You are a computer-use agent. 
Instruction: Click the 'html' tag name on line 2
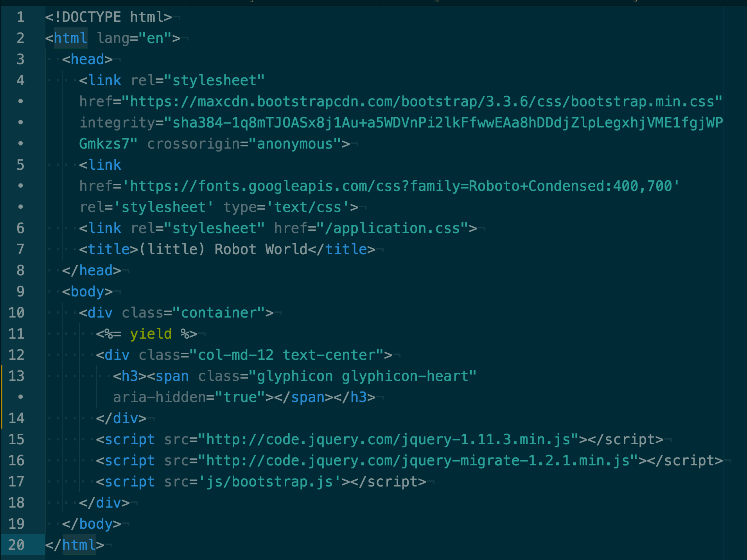(x=70, y=38)
